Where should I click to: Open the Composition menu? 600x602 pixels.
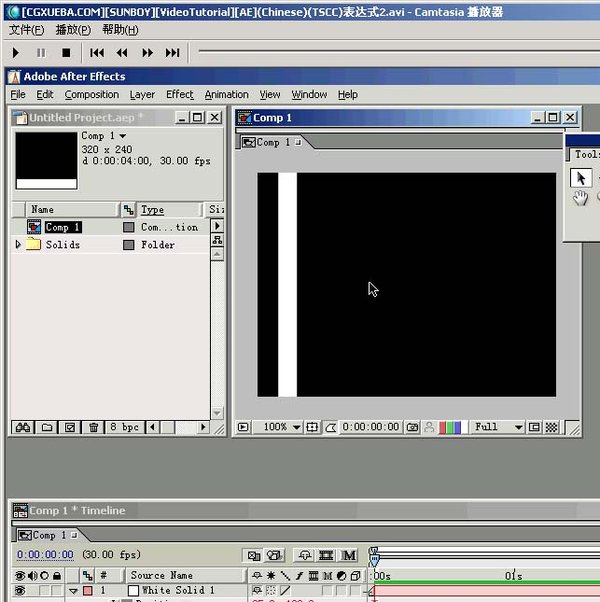point(91,95)
